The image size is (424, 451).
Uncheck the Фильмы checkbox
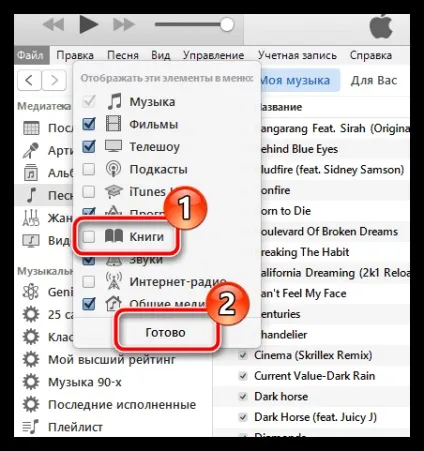click(89, 124)
